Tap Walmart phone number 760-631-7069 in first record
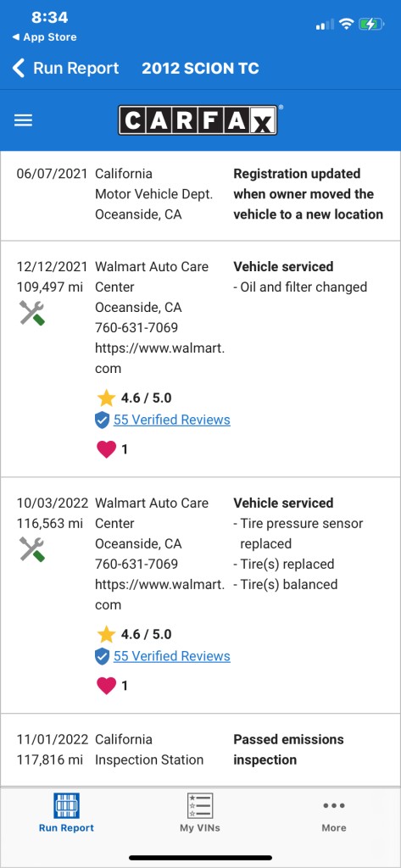 coord(136,328)
